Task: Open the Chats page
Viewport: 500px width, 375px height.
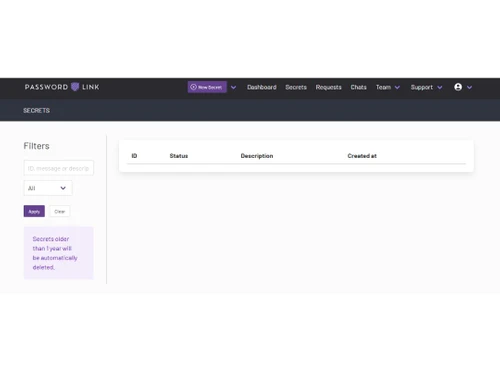Action: pyautogui.click(x=358, y=87)
